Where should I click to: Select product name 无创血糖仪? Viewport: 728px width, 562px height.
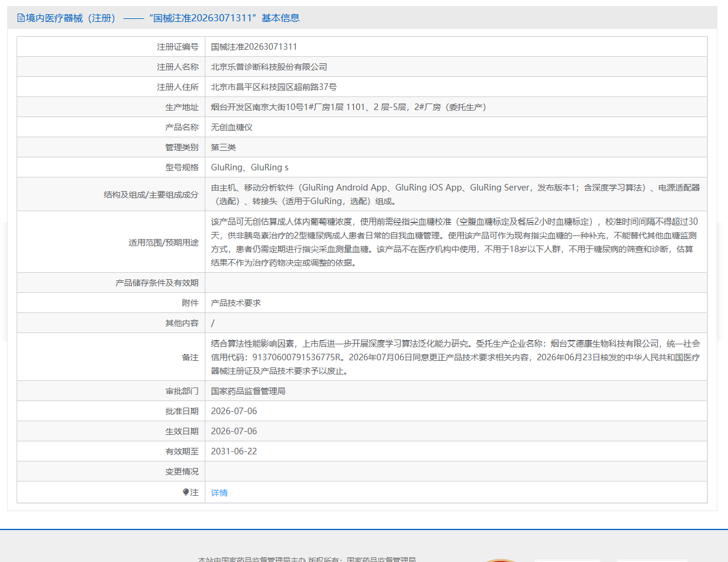coord(232,127)
